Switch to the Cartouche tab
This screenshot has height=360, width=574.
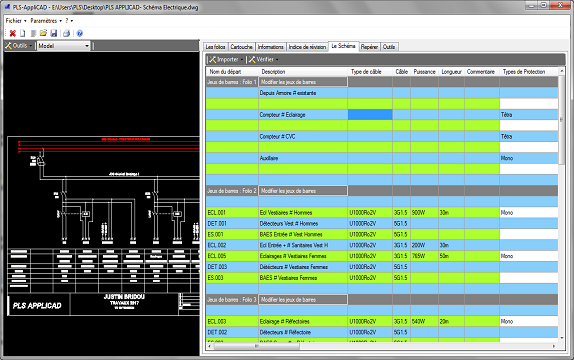241,47
